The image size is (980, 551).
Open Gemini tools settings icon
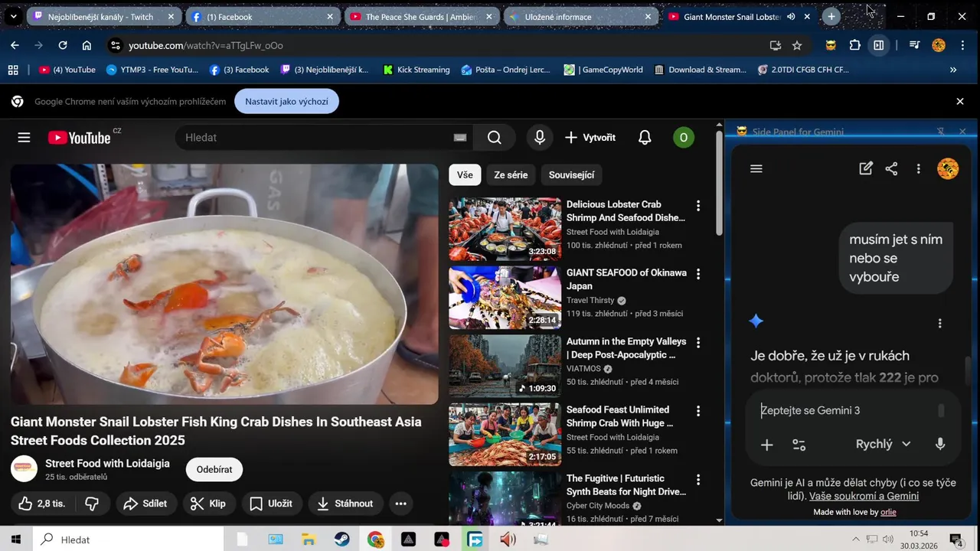click(x=799, y=445)
